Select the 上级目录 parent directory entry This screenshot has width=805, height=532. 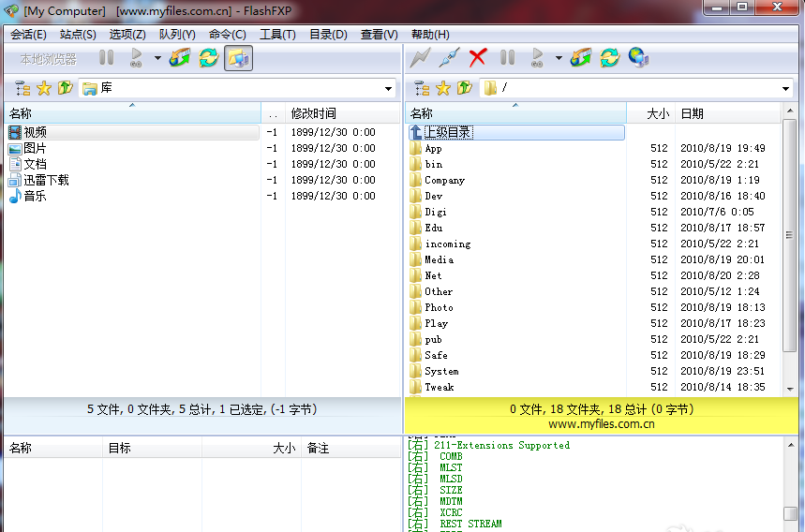(516, 132)
